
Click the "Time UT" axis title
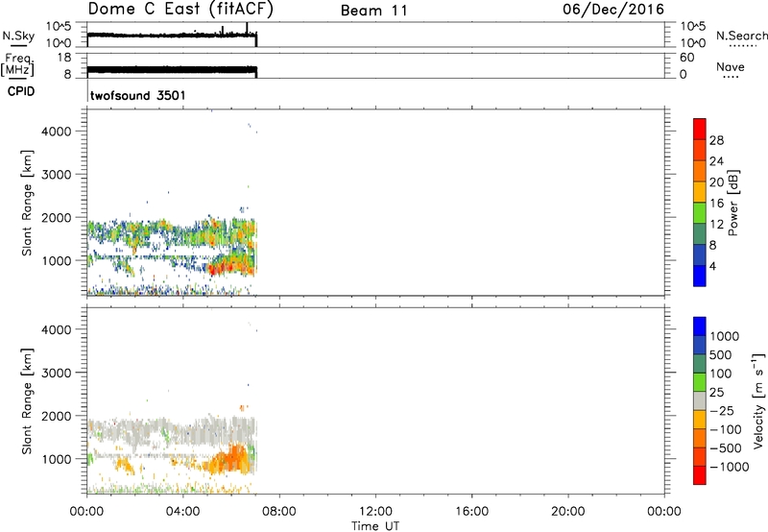point(375,526)
